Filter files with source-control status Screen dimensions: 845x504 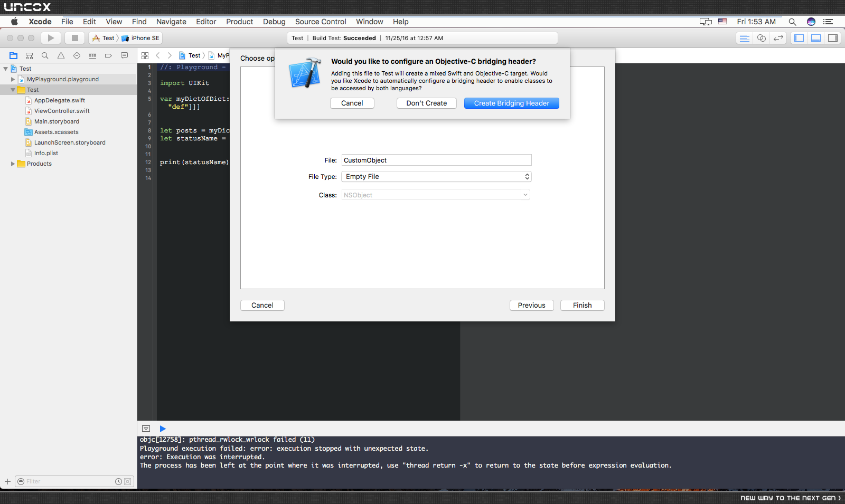tap(127, 481)
